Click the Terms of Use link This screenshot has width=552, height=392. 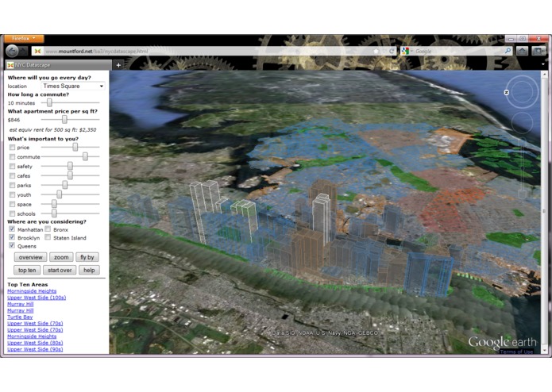pyautogui.click(x=517, y=352)
